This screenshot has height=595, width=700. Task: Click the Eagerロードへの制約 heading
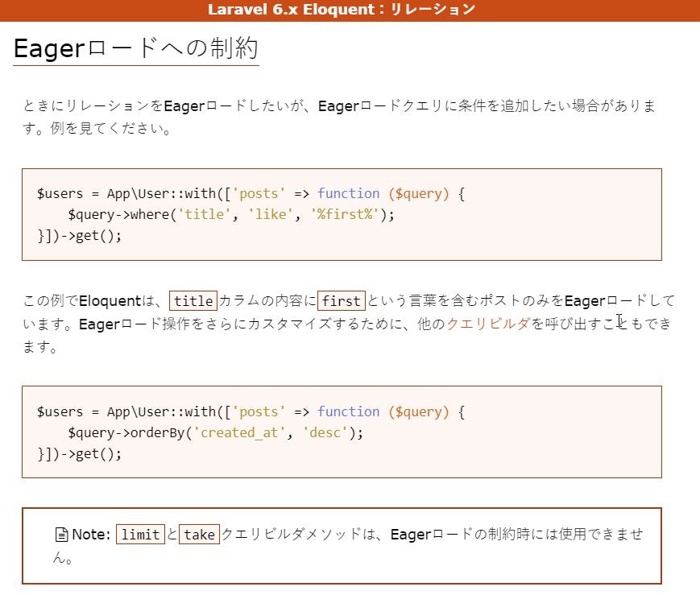click(135, 48)
